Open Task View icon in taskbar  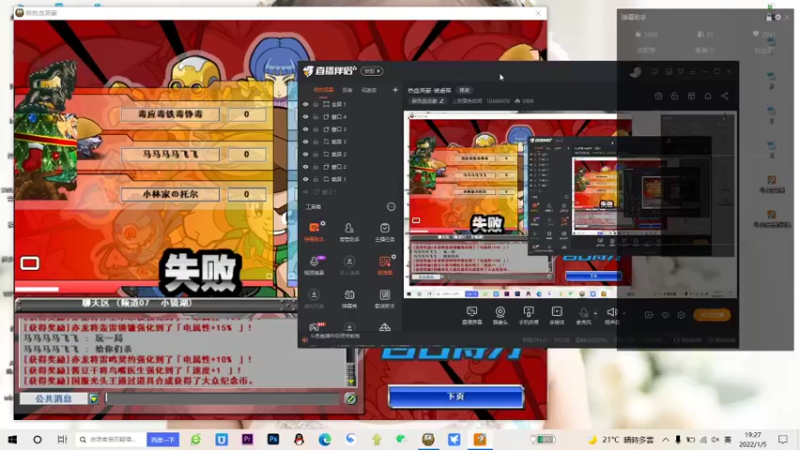coord(62,439)
